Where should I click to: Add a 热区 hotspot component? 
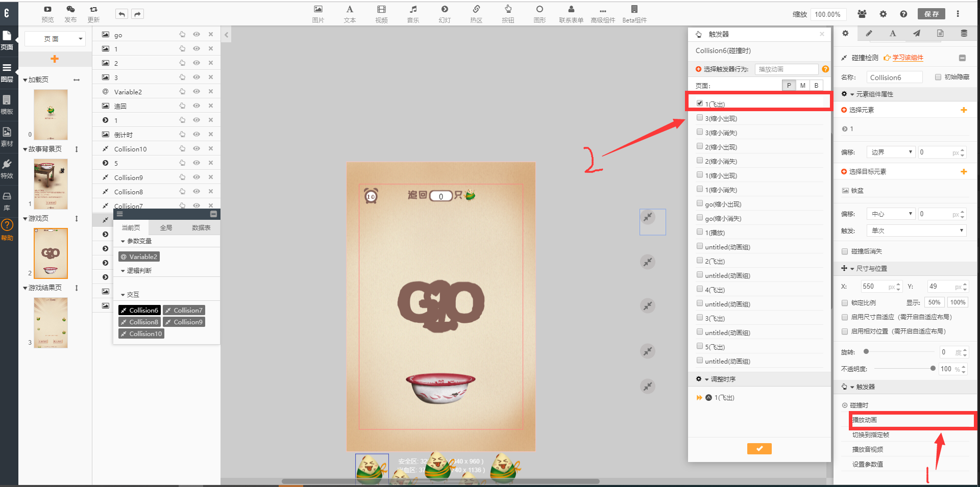[x=476, y=14]
